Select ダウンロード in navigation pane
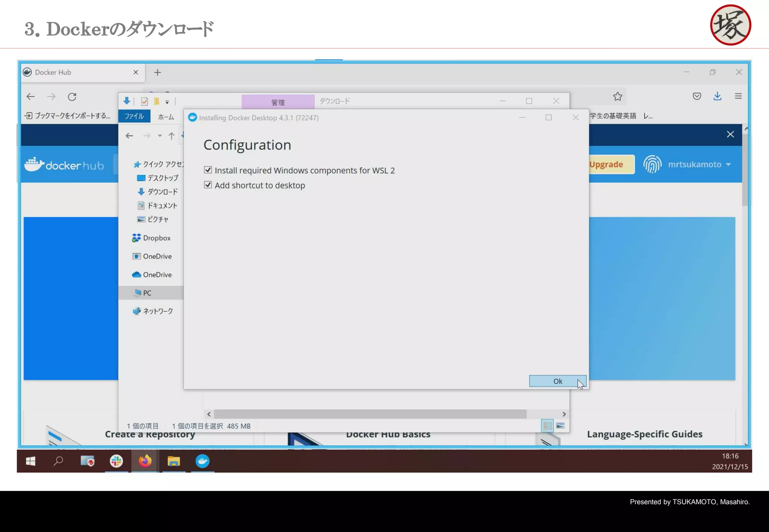This screenshot has height=532, width=769. (158, 192)
